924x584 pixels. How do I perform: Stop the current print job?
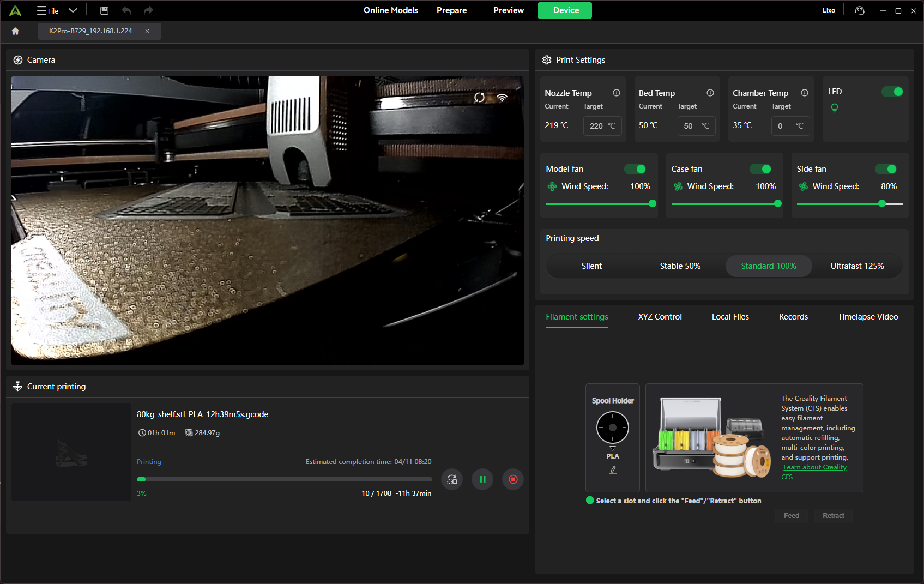(513, 479)
